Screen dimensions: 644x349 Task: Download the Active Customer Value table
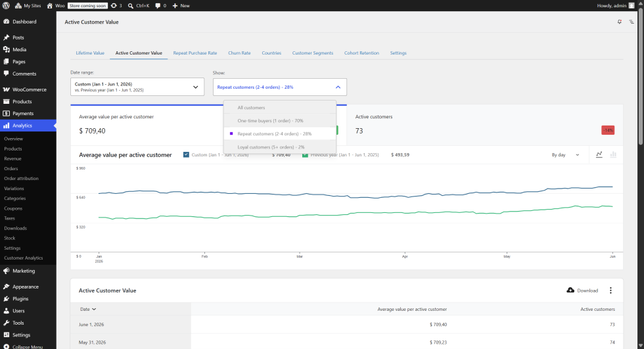[582, 291]
